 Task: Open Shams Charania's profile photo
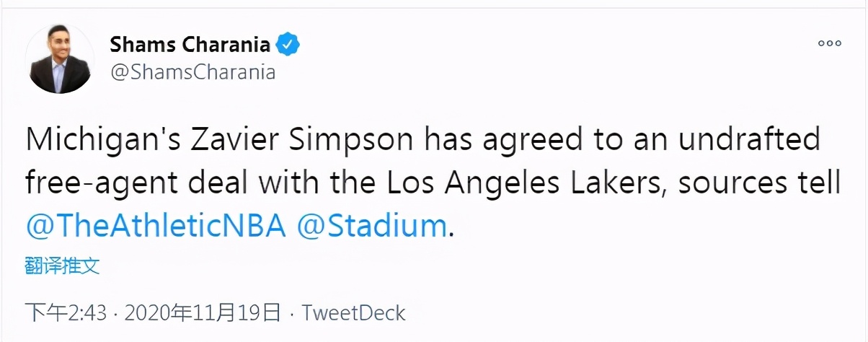(x=60, y=58)
